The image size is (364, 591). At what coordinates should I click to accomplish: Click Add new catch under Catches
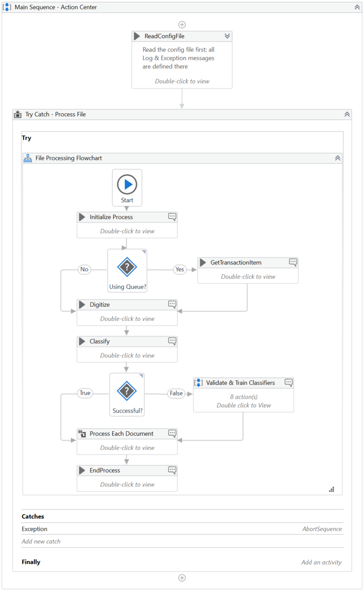tap(41, 541)
